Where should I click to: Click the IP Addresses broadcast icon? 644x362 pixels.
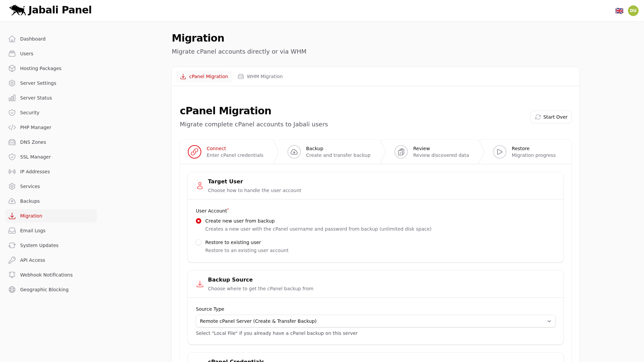[x=12, y=171]
